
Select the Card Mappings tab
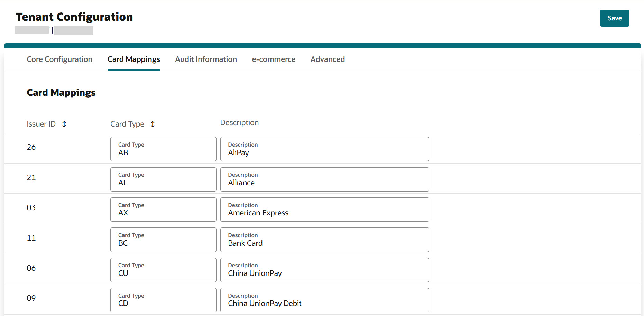pyautogui.click(x=134, y=59)
